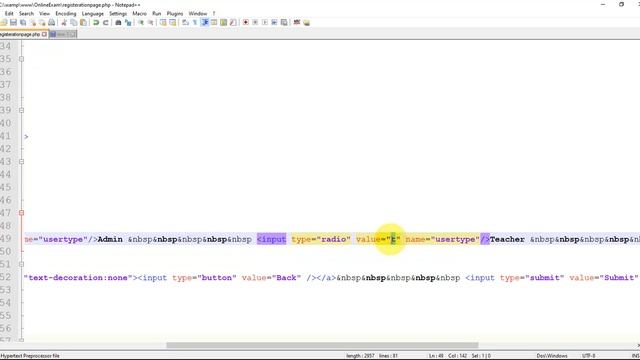This screenshot has width=640, height=360.
Task: Open the Plugins menu
Action: click(175, 13)
